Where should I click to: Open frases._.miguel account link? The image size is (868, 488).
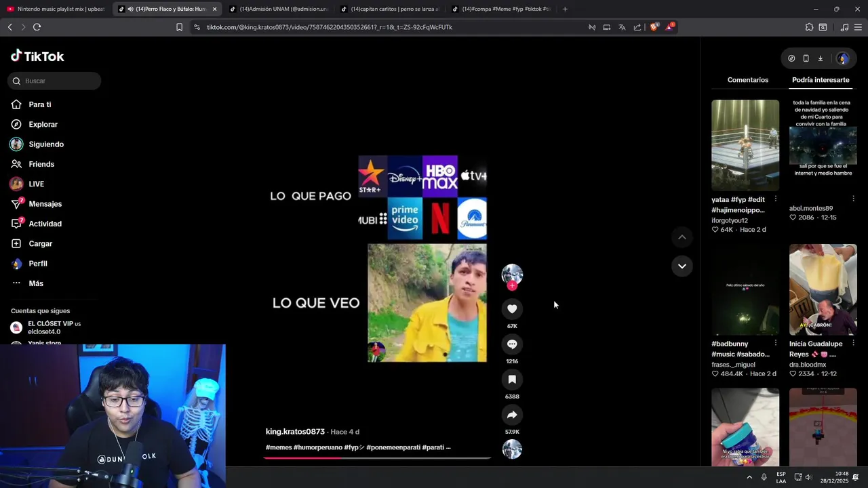tap(733, 365)
